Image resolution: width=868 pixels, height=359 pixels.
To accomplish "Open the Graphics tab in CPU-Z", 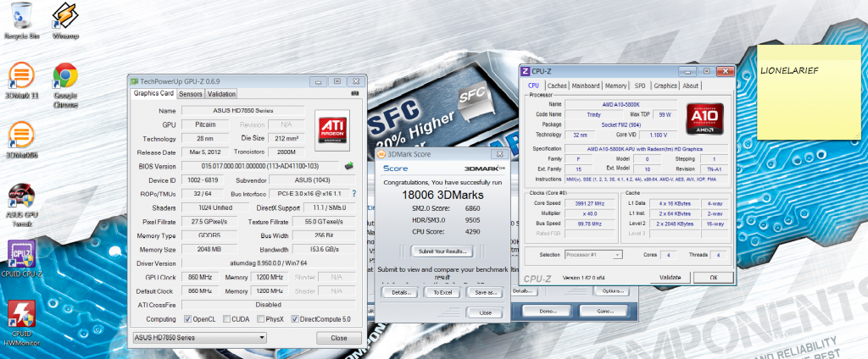I will [665, 86].
